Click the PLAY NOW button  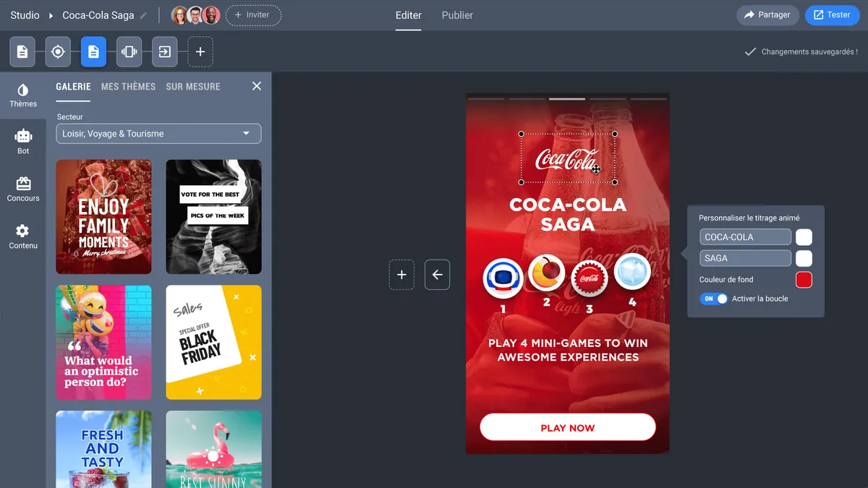tap(568, 427)
